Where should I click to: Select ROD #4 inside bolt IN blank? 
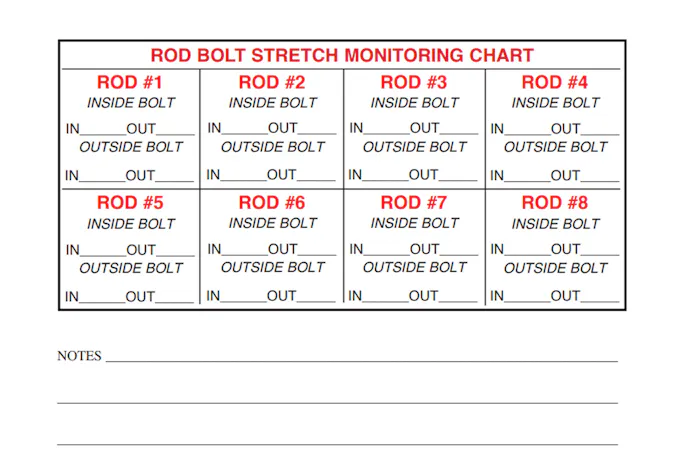[x=527, y=130]
